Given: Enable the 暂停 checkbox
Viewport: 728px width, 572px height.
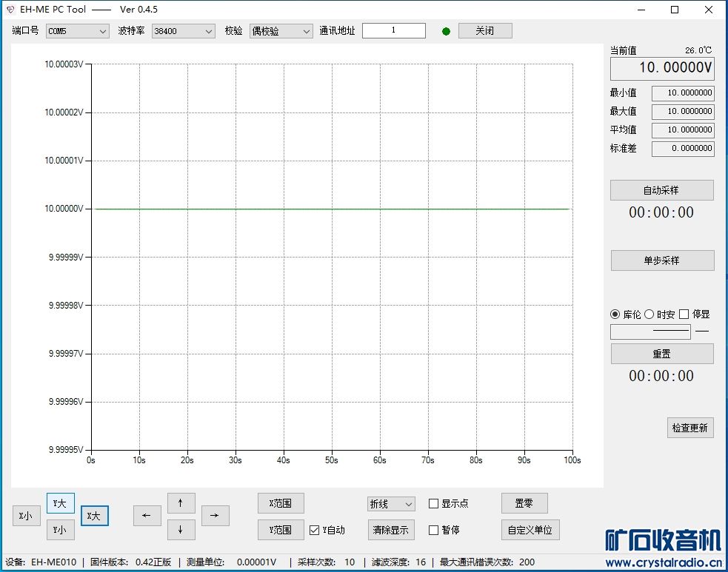Looking at the screenshot, I should [434, 530].
